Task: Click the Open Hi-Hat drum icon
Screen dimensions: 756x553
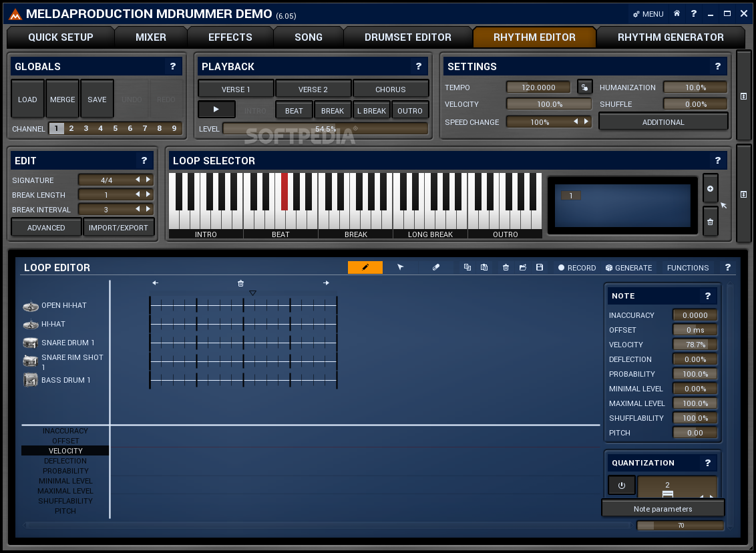Action: pyautogui.click(x=30, y=306)
